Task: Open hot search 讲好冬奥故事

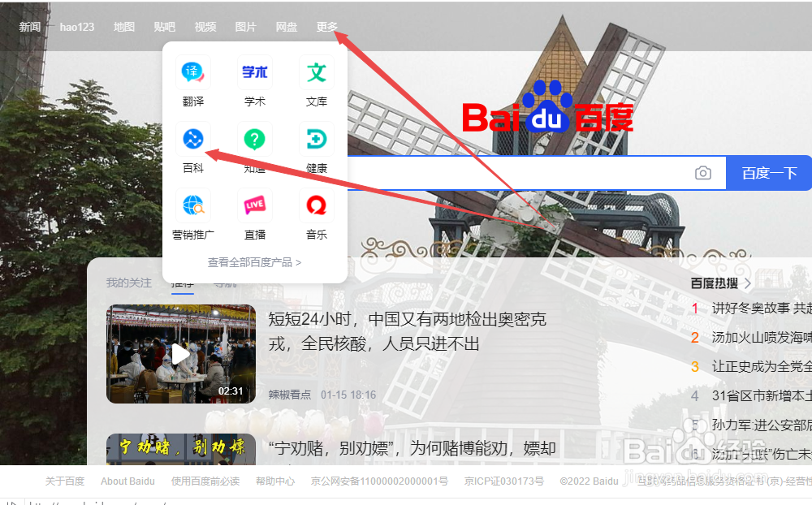Action: 762,309
